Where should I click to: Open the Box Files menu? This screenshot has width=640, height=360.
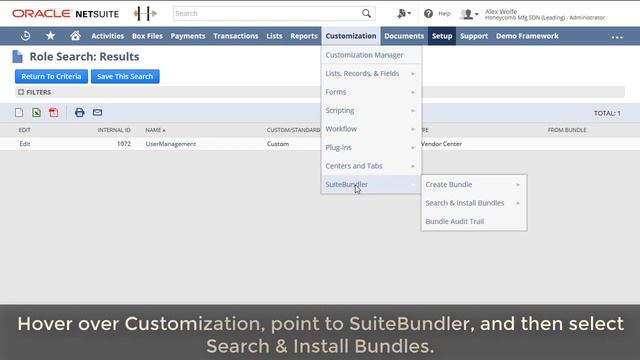tap(147, 36)
